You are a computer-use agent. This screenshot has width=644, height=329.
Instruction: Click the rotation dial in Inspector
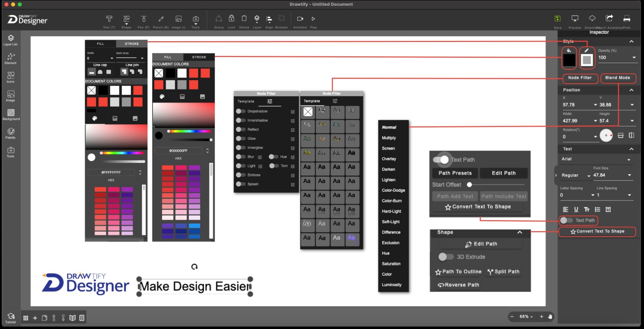click(606, 135)
